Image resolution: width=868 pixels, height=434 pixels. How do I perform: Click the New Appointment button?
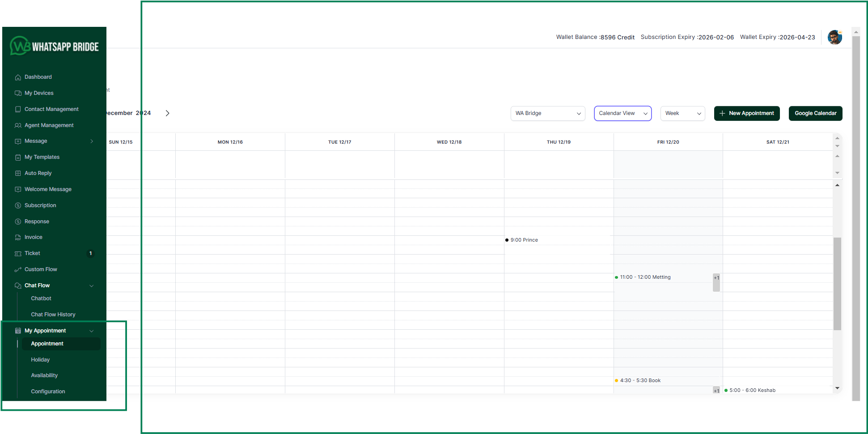747,113
